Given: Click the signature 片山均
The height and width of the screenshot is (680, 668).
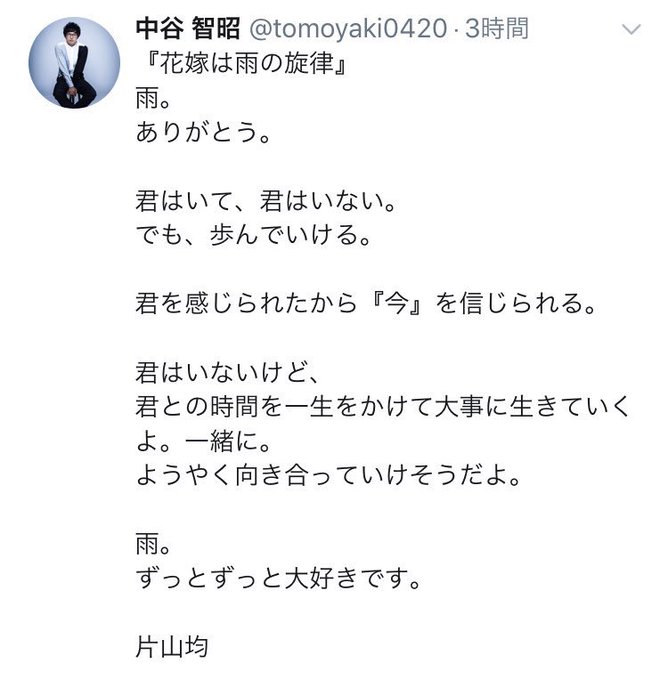Looking at the screenshot, I should 172,647.
